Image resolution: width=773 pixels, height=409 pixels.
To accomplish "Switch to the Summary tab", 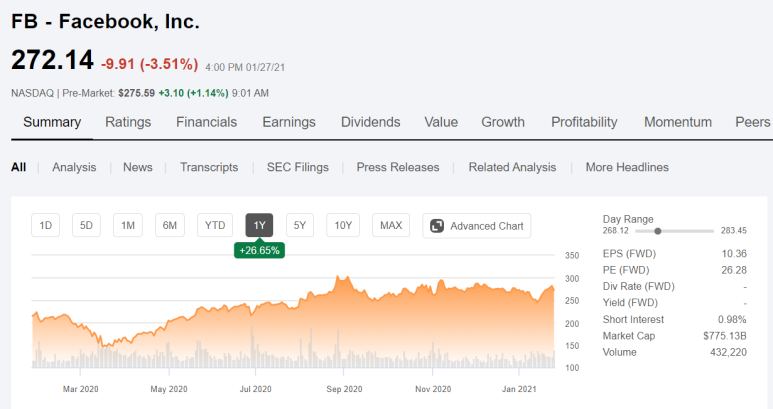I will pos(52,122).
